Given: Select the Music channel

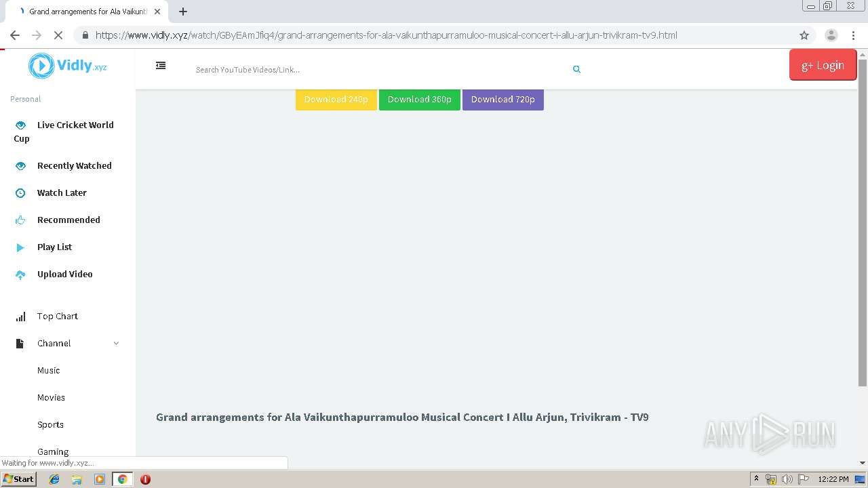Looking at the screenshot, I should (49, 370).
